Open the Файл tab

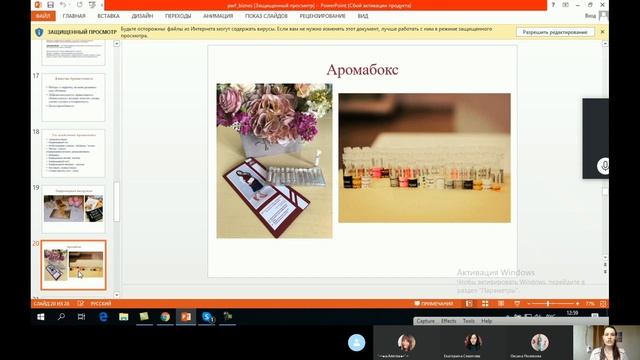tap(43, 16)
